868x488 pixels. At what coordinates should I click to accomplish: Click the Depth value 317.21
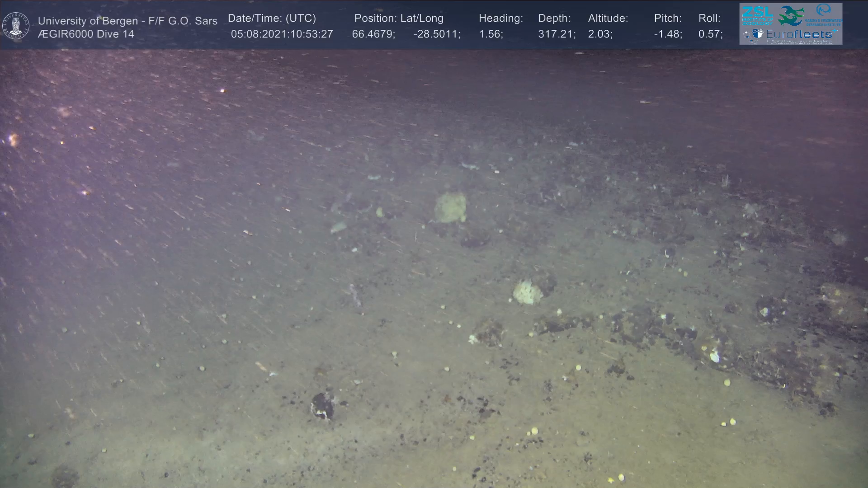[x=556, y=34]
